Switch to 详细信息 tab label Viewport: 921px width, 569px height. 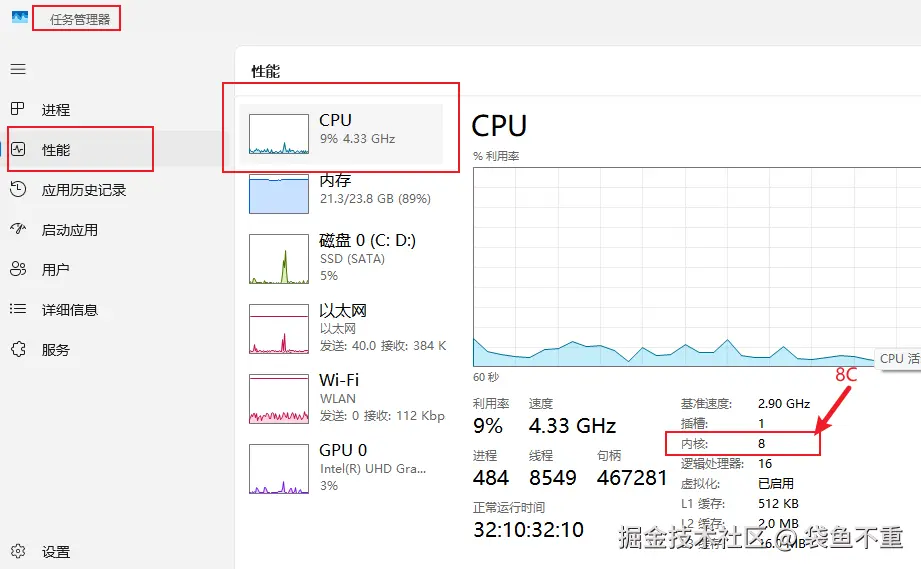pos(70,310)
